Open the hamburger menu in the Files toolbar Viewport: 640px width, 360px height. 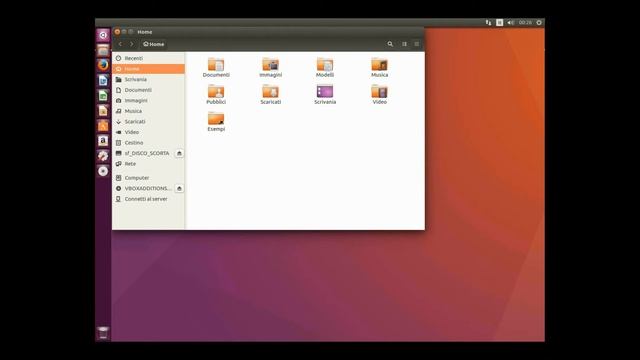[x=416, y=44]
